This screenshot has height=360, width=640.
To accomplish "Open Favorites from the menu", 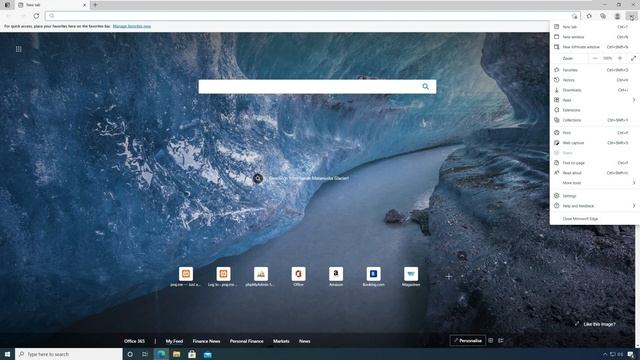I will click(x=595, y=70).
